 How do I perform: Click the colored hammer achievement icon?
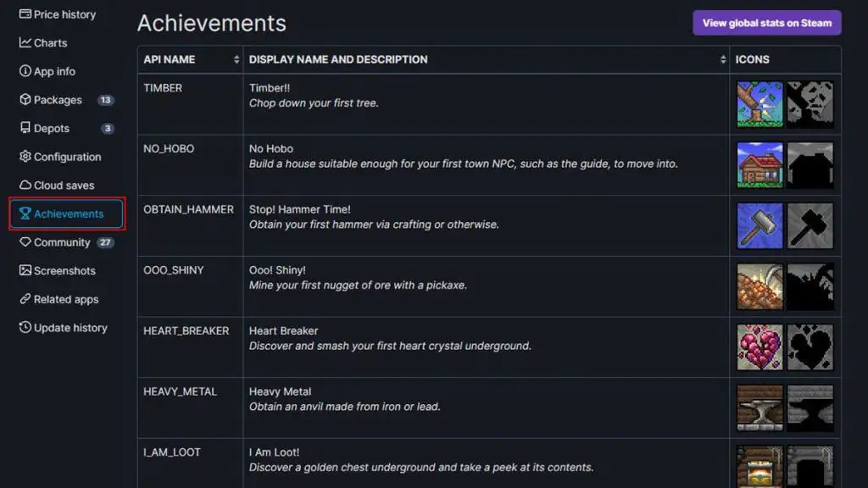tap(760, 226)
